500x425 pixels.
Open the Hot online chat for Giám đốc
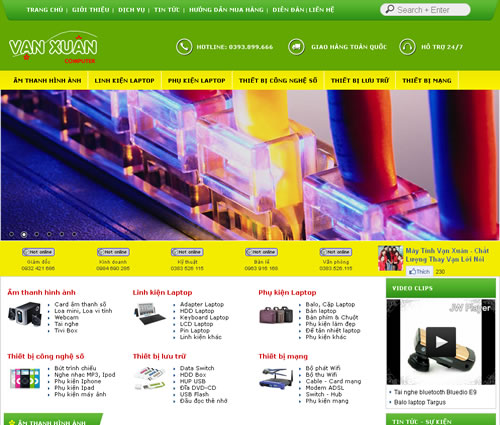pos(38,252)
